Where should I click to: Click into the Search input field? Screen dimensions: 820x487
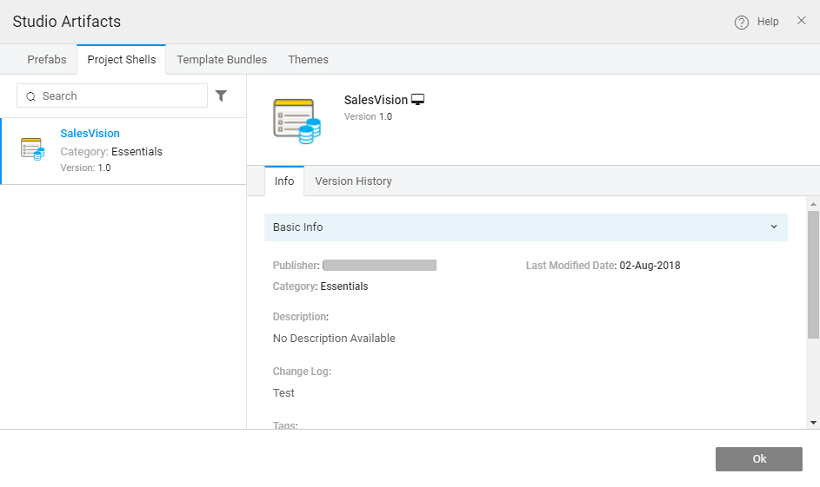click(x=120, y=96)
